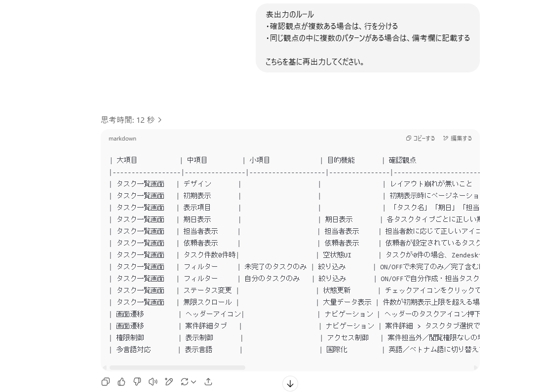The height and width of the screenshot is (392, 540).
Task: Give the response a thumbs down
Action: (x=137, y=382)
